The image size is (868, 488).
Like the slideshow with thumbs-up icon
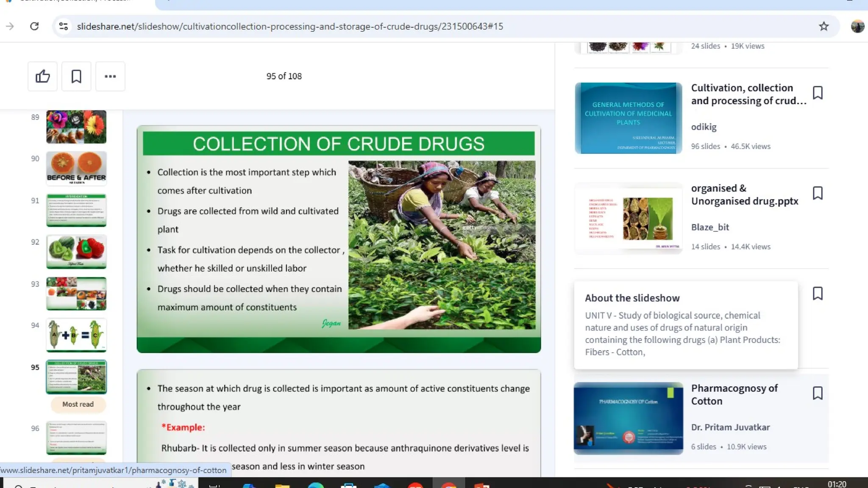pyautogui.click(x=42, y=76)
